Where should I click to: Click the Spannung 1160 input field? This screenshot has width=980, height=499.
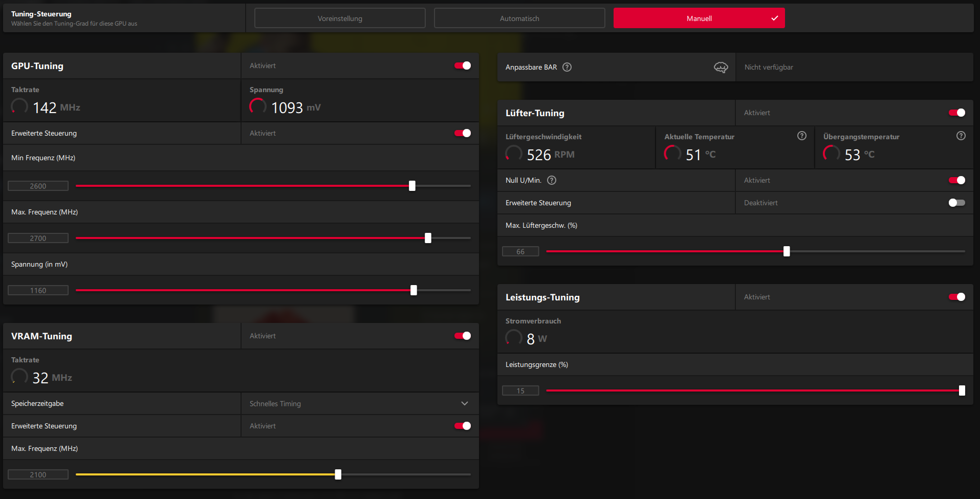(x=38, y=290)
